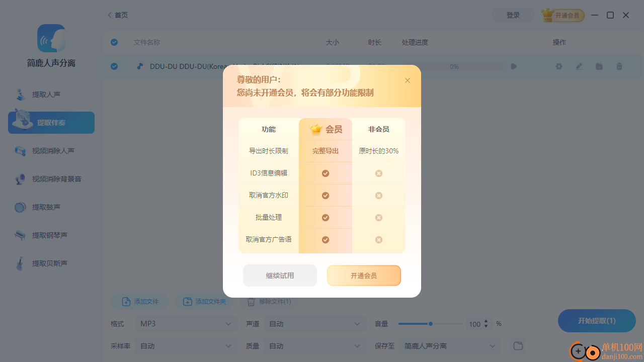
Task: Open 提取鼓声 sidebar item
Action: (51, 207)
